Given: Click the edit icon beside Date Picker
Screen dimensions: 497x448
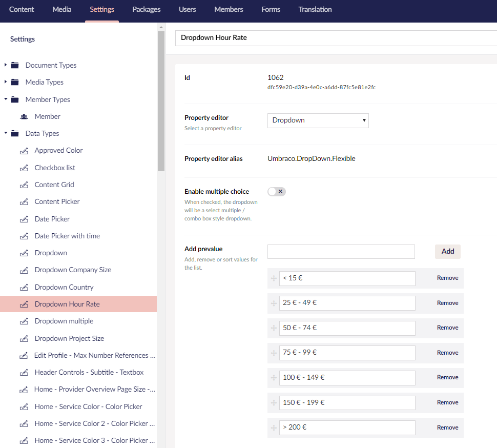Looking at the screenshot, I should point(24,219).
